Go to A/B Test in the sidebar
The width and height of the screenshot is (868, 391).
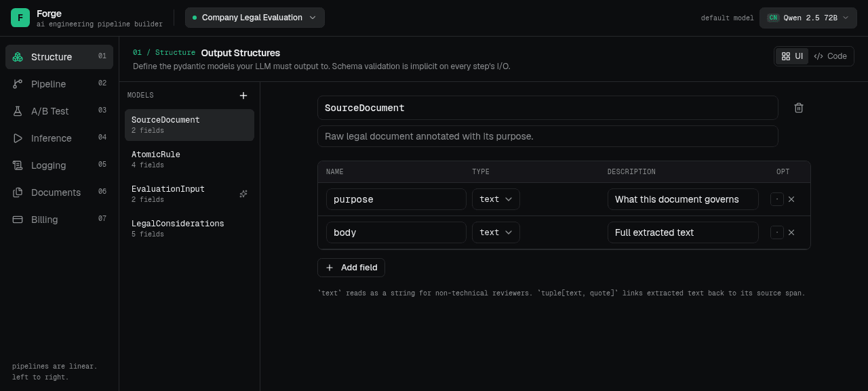coord(59,111)
